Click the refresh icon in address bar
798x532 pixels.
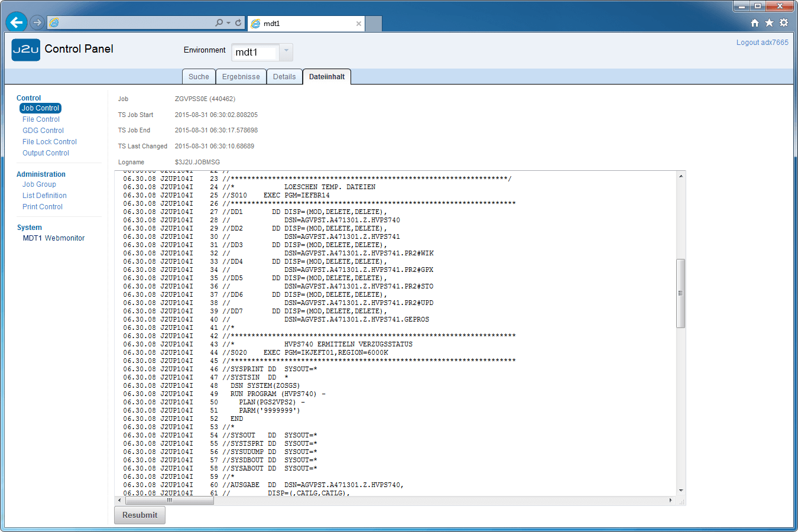click(x=238, y=23)
